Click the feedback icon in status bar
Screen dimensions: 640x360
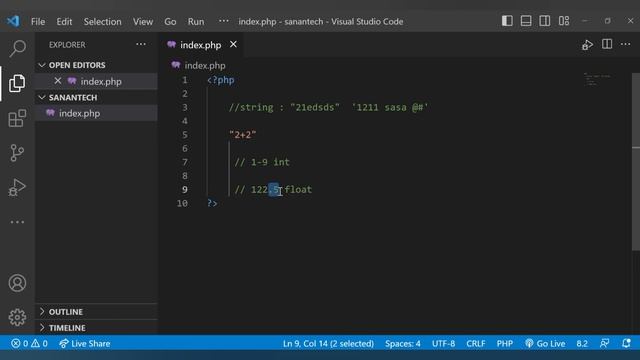(604, 343)
